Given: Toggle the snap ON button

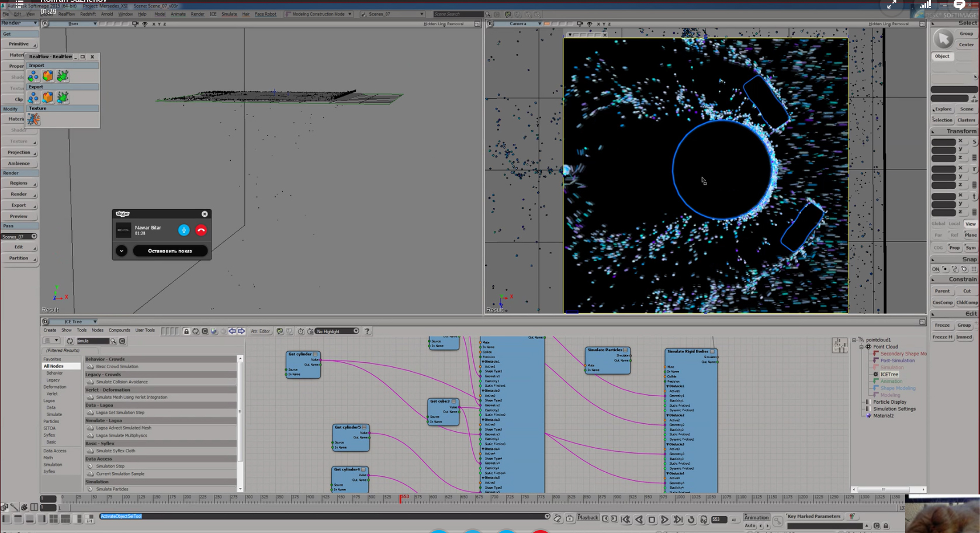Looking at the screenshot, I should pyautogui.click(x=936, y=269).
